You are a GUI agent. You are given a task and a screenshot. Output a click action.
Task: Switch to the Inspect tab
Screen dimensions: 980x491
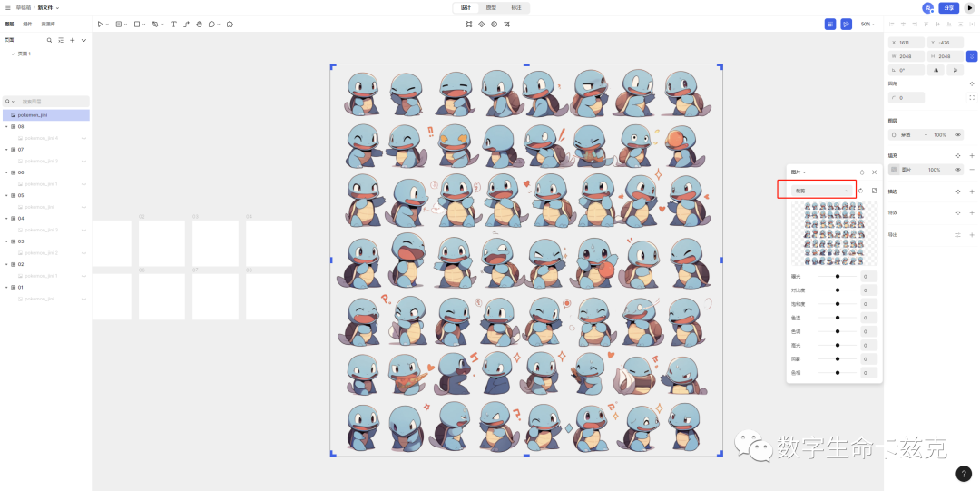click(516, 7)
